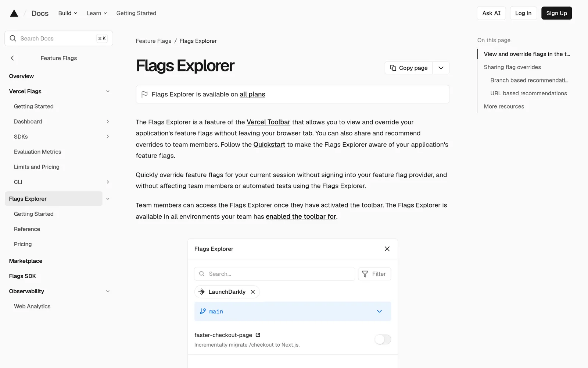Jump to More resources section
Image resolution: width=588 pixels, height=368 pixels.
pyautogui.click(x=504, y=106)
